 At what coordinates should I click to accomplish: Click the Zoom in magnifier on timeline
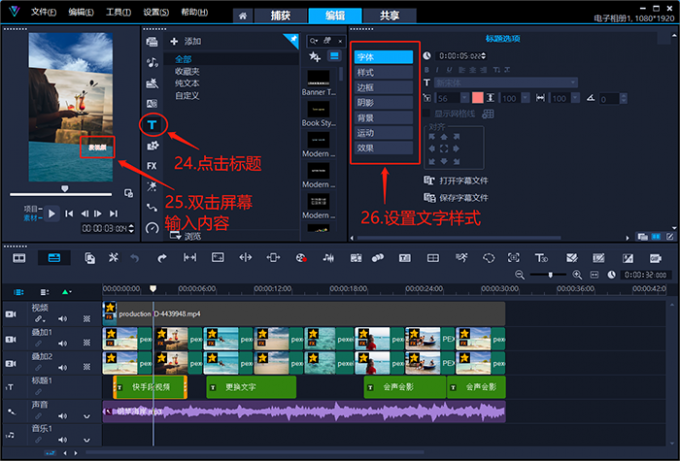point(577,275)
